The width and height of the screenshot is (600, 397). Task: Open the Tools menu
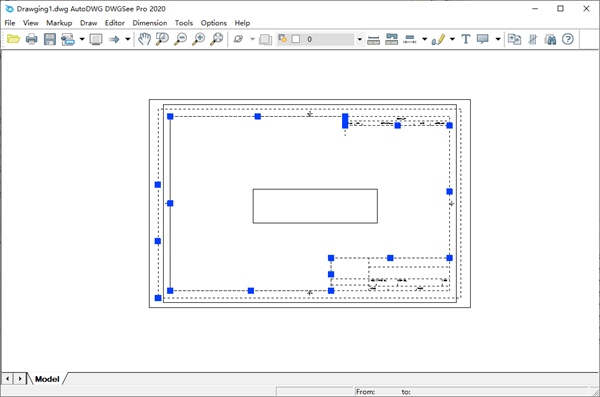click(x=184, y=23)
